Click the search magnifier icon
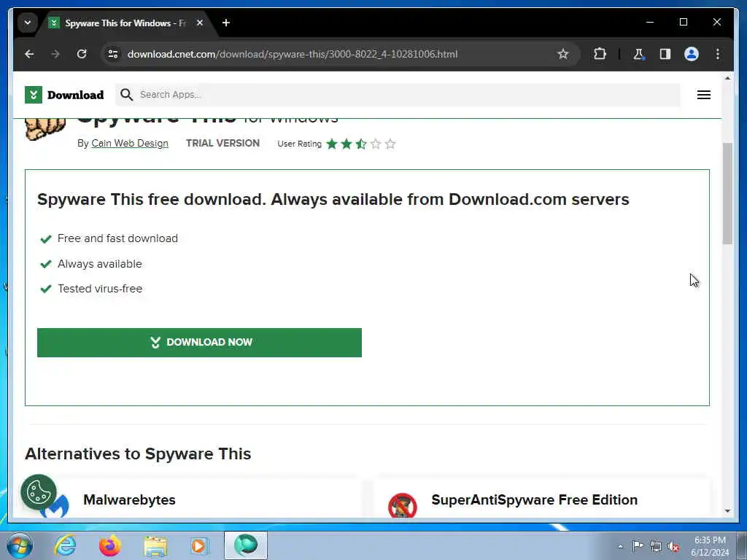The width and height of the screenshot is (747, 560). pyautogui.click(x=126, y=95)
